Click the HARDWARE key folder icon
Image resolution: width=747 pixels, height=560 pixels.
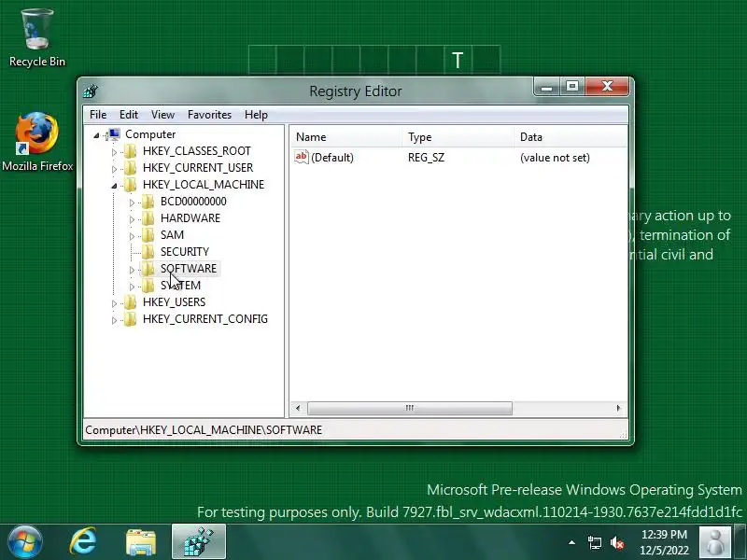148,218
